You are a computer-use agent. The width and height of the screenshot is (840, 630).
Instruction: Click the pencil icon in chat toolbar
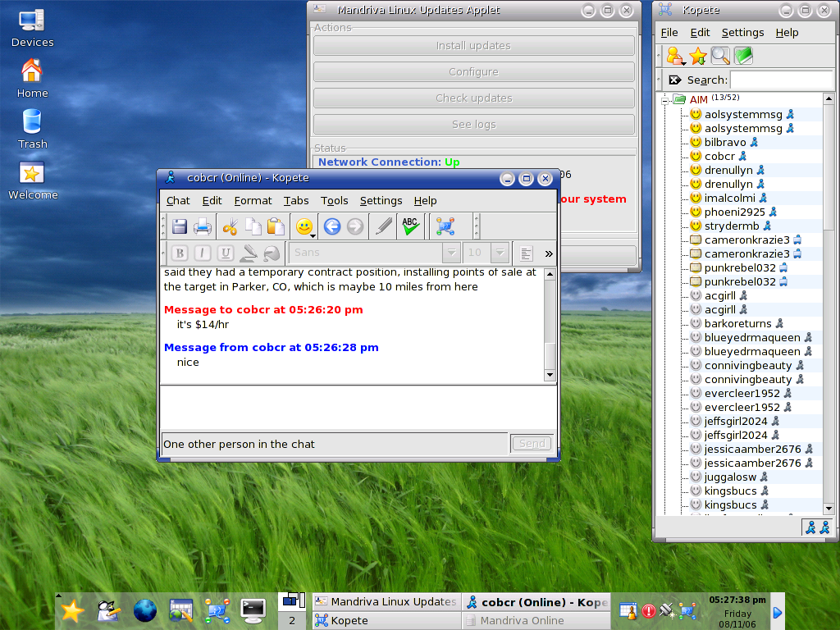(383, 226)
